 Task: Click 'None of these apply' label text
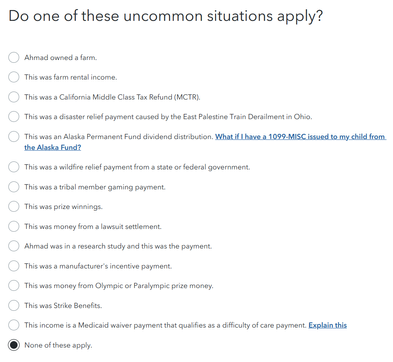tap(58, 345)
